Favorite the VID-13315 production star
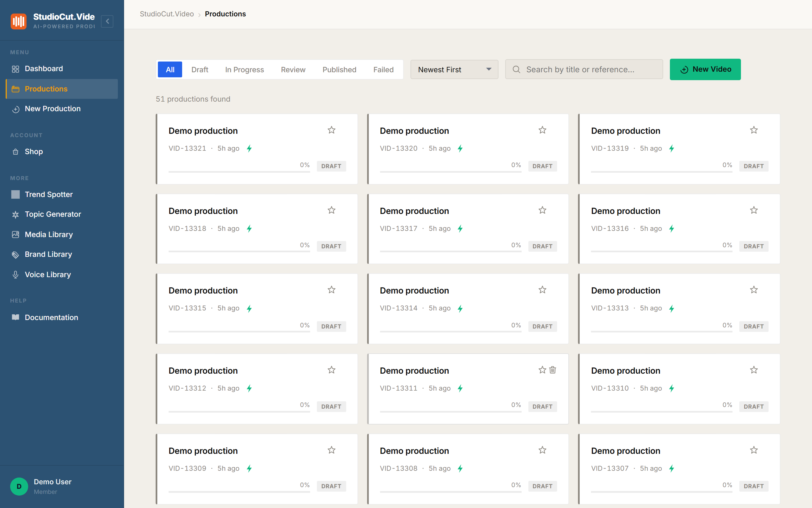The width and height of the screenshot is (812, 508). coord(332,290)
